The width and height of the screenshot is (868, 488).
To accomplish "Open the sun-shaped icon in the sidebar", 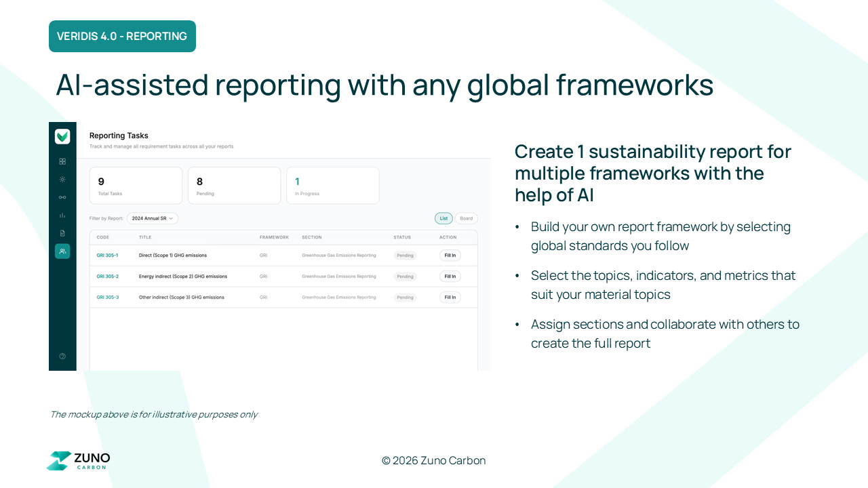I will click(62, 180).
